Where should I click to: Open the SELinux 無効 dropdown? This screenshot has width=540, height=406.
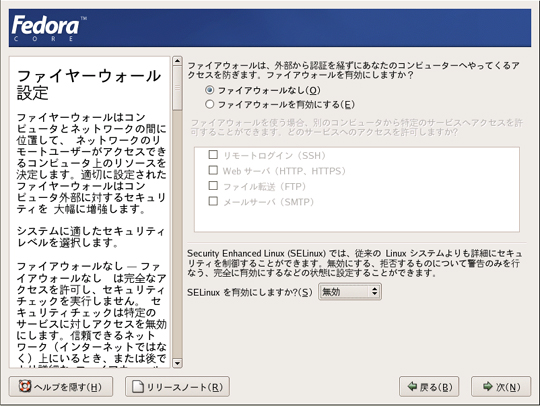pos(350,292)
